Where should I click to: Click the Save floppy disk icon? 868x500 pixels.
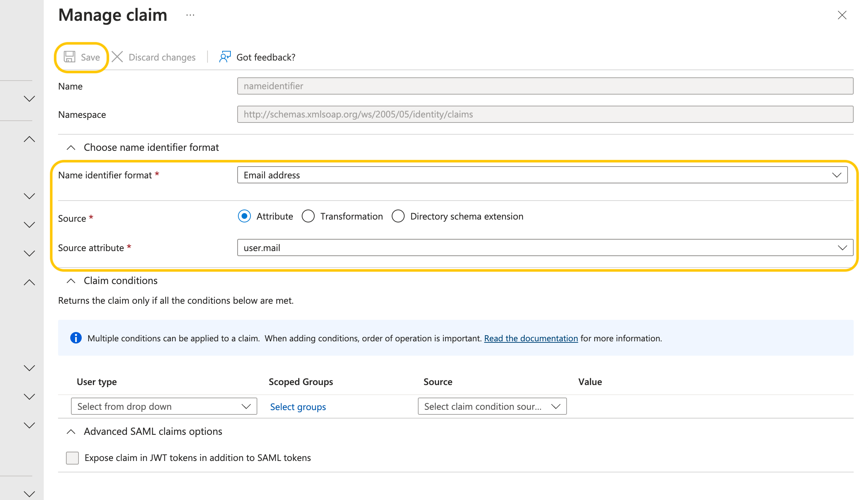click(70, 57)
